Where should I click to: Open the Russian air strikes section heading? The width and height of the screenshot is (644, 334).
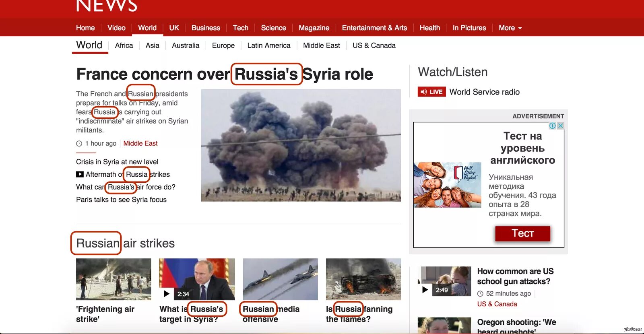tap(125, 243)
